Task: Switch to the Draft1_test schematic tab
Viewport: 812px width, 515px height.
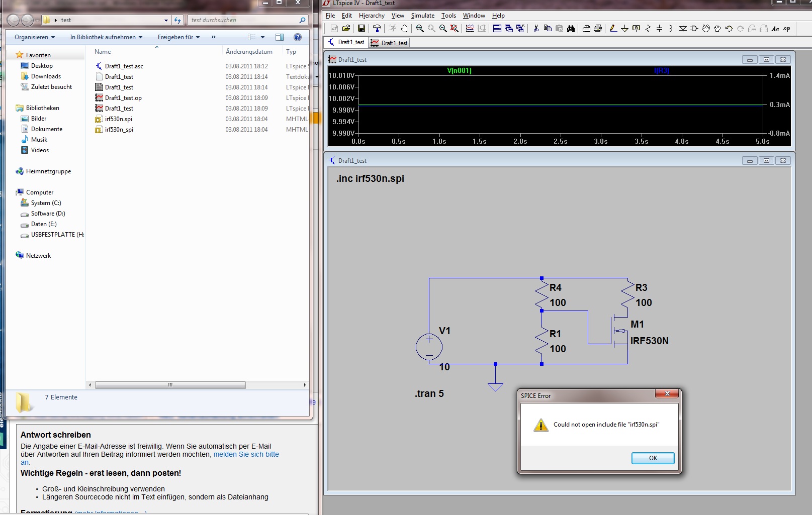Action: click(x=346, y=42)
